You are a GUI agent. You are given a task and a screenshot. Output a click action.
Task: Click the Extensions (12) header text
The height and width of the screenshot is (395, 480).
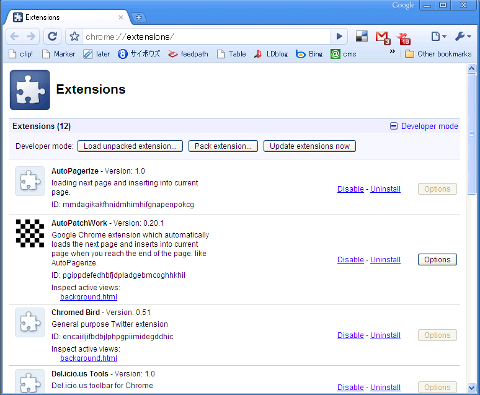[42, 126]
